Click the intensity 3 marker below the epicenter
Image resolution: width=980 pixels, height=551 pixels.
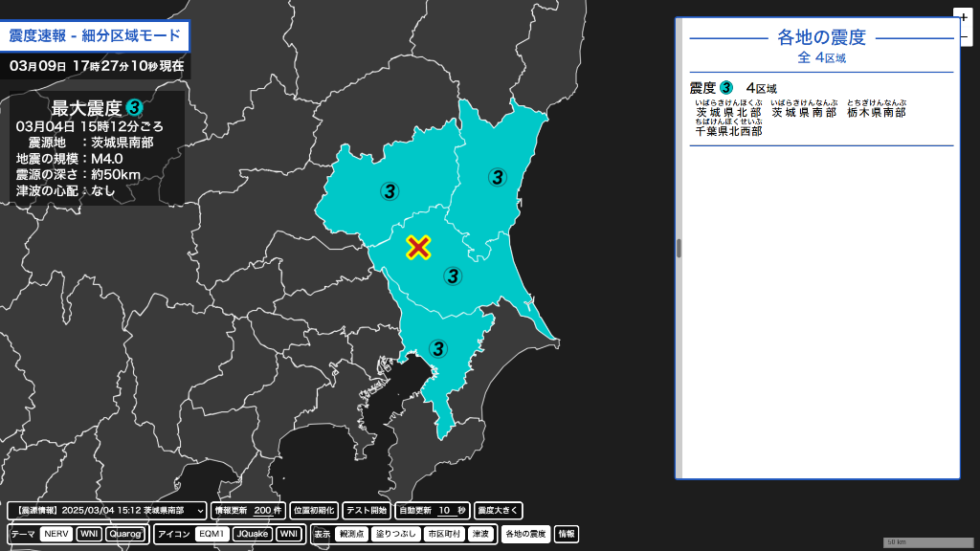[452, 276]
